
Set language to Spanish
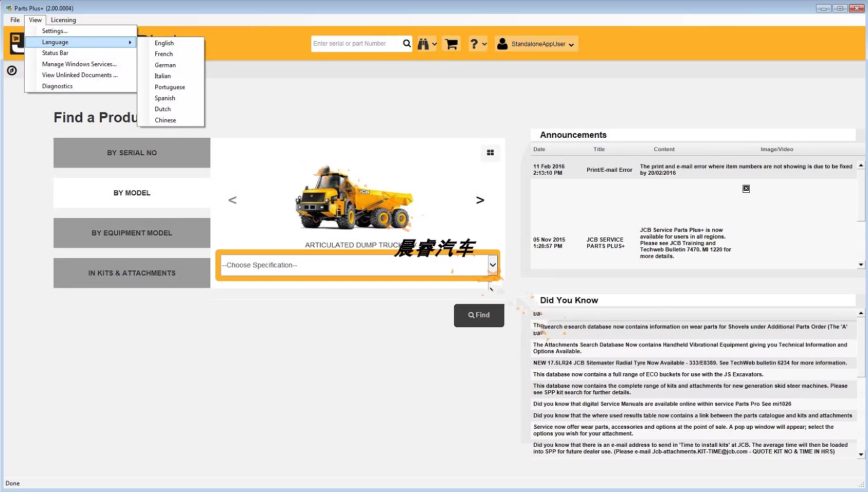171,98
